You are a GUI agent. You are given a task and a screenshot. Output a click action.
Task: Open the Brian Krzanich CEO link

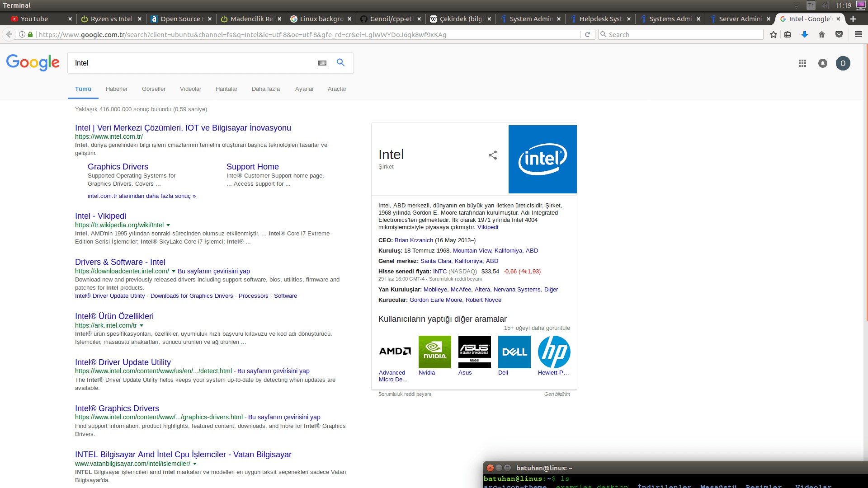(414, 240)
